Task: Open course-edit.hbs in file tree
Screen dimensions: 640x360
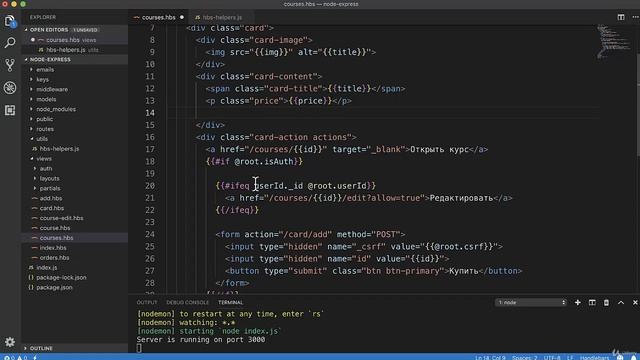Action: point(61,218)
